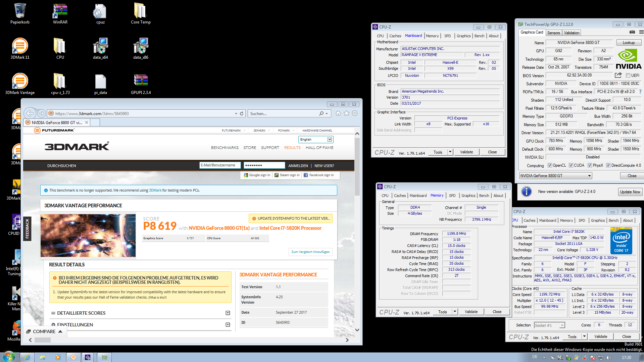This screenshot has width=644, height=362.
Task: Click the 3DMark Vantage result thumbnail image
Action: point(88,236)
